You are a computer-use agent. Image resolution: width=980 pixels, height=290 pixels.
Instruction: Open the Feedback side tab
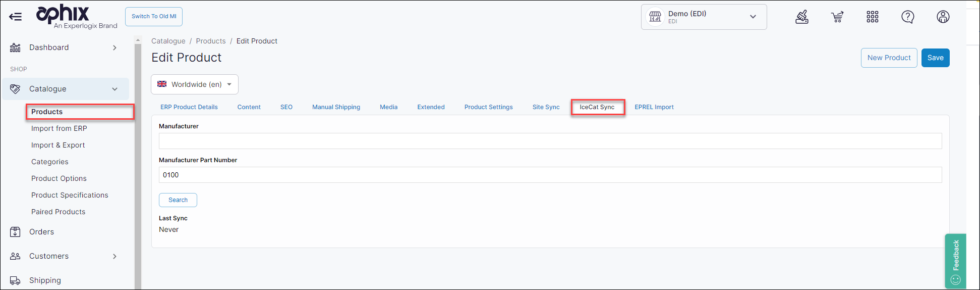tap(955, 261)
